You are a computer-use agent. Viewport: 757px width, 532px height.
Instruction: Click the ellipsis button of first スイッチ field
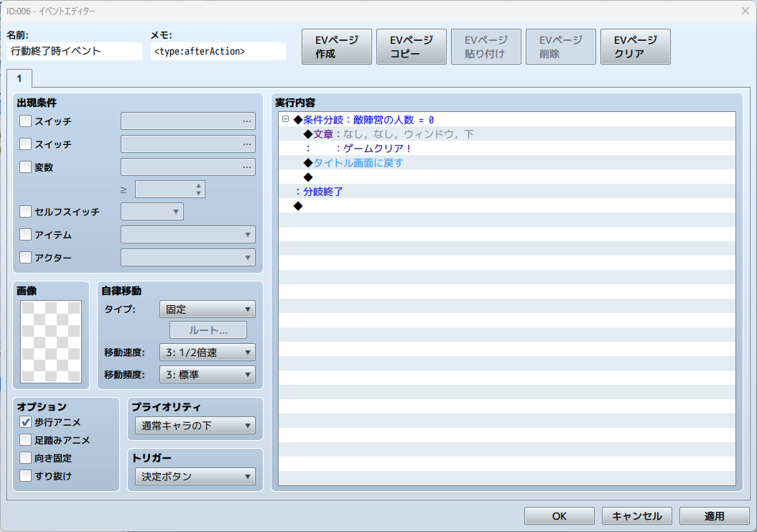[247, 121]
